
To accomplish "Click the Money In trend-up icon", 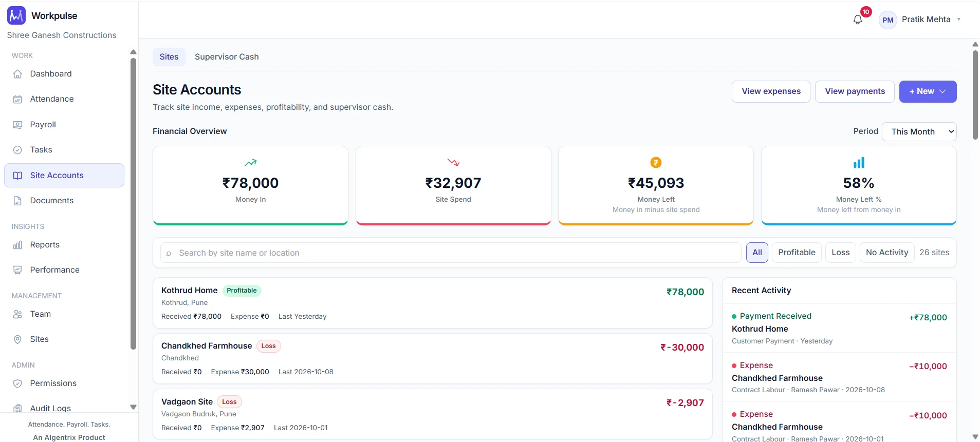I will (x=250, y=163).
